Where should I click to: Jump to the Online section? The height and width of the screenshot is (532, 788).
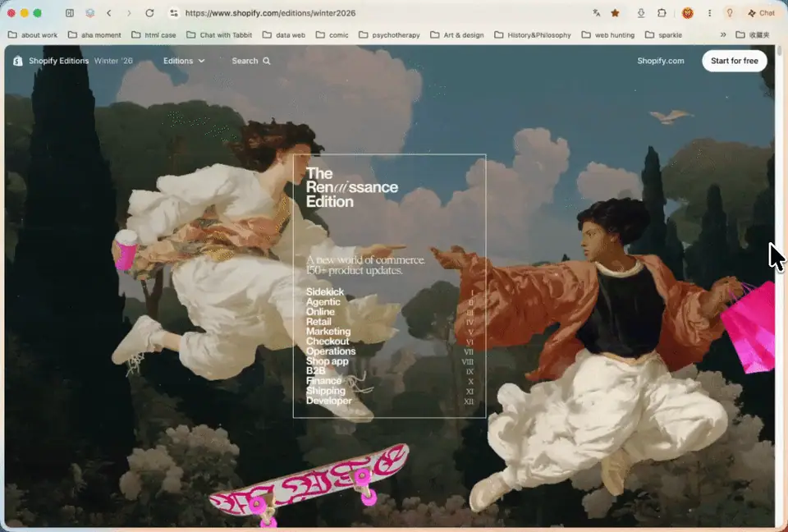click(x=320, y=312)
